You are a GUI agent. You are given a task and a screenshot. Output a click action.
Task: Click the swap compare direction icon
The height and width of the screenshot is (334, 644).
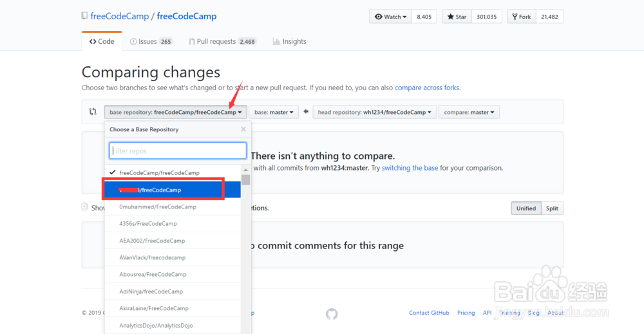[93, 111]
